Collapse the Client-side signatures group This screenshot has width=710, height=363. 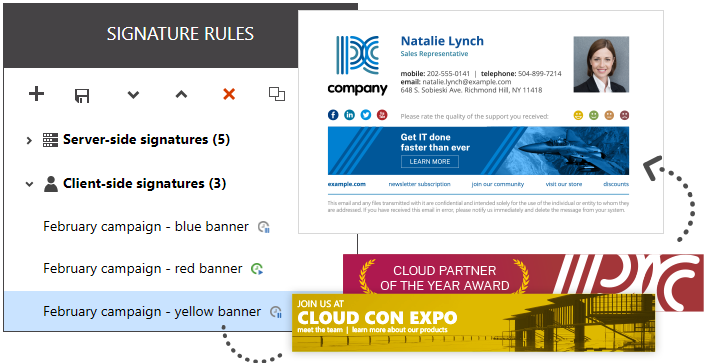[x=29, y=184]
